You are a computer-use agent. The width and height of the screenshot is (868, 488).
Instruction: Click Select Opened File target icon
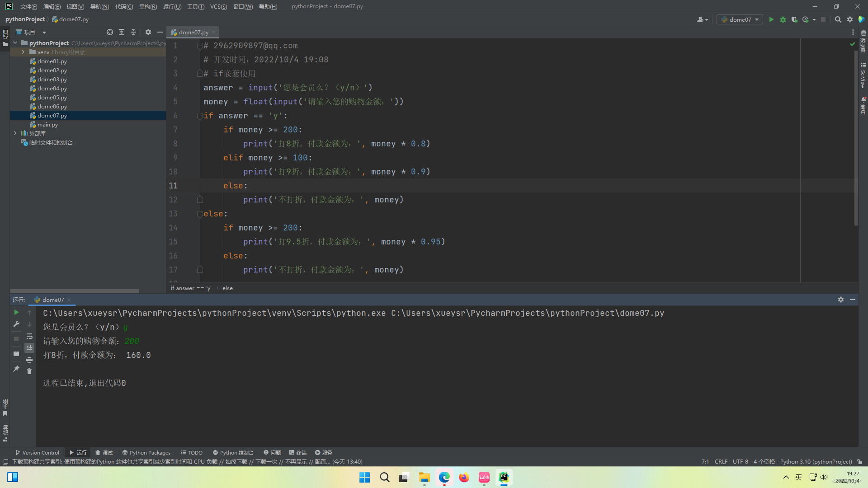[110, 32]
